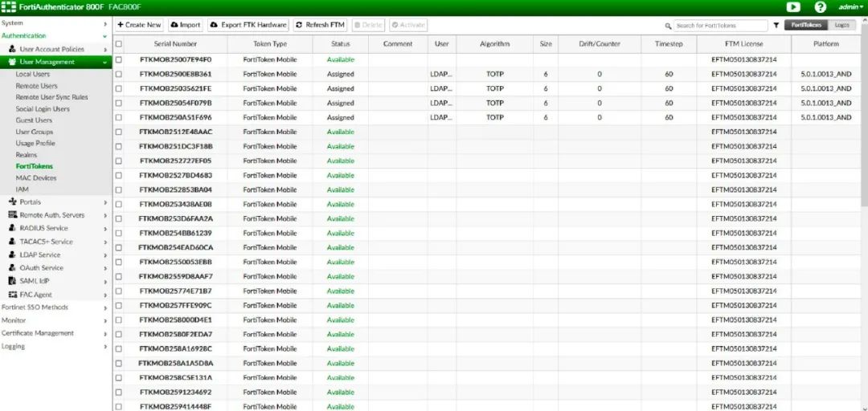Sort by the Status column header
Screen dimensions: 868x411
(x=341, y=43)
